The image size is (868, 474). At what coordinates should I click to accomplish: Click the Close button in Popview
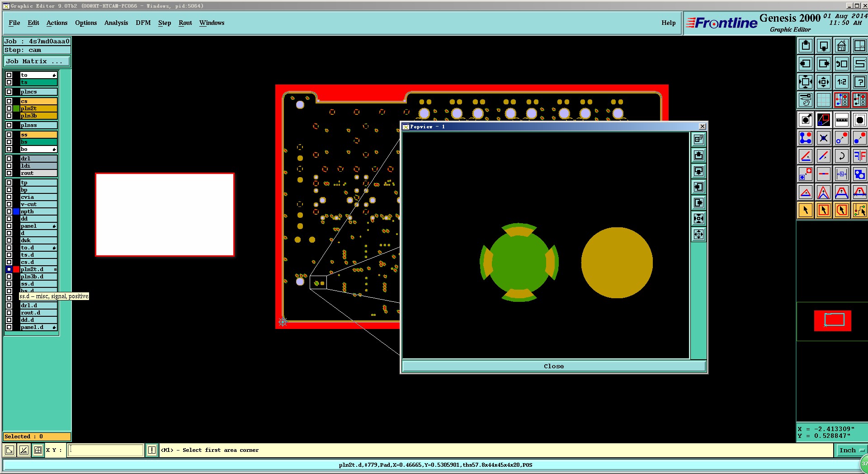[x=554, y=366]
